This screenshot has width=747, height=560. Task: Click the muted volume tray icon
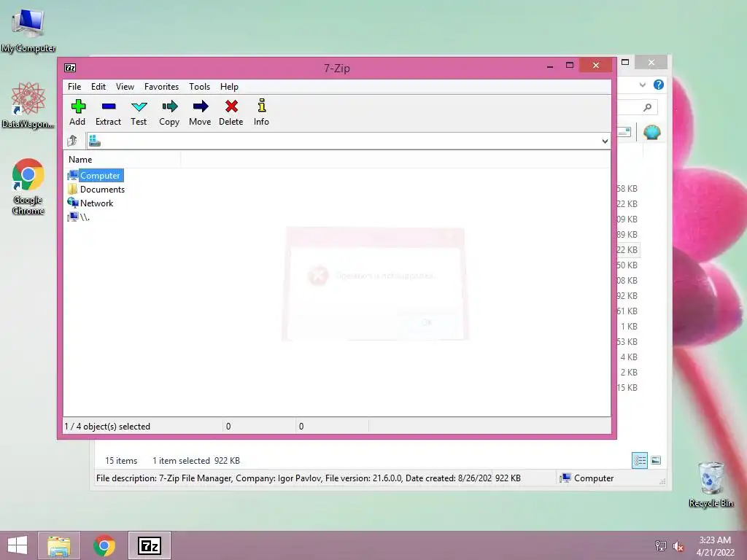[678, 546]
